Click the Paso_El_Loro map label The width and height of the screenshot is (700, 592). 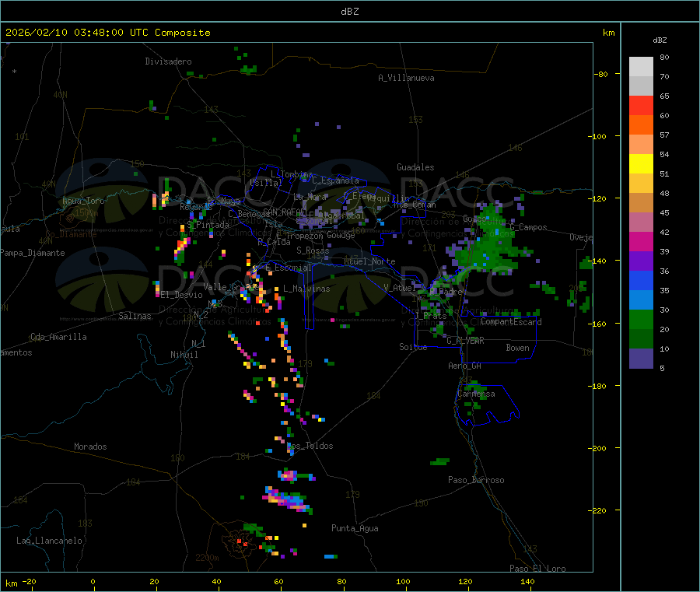click(538, 569)
